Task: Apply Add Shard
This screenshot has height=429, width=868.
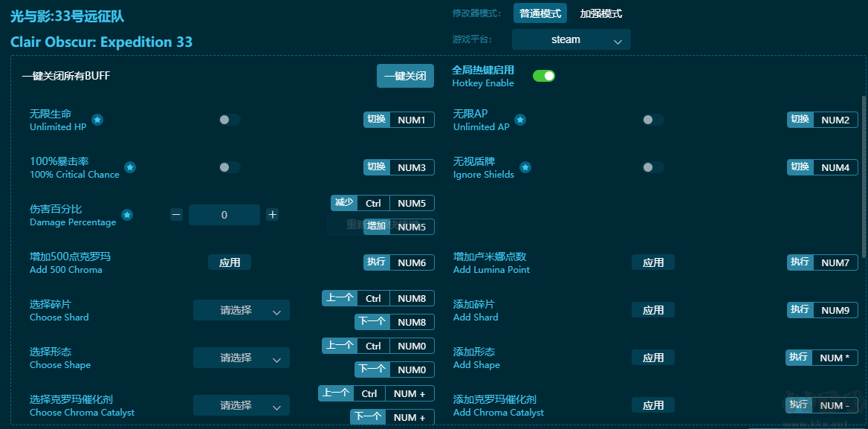Action: [x=653, y=310]
